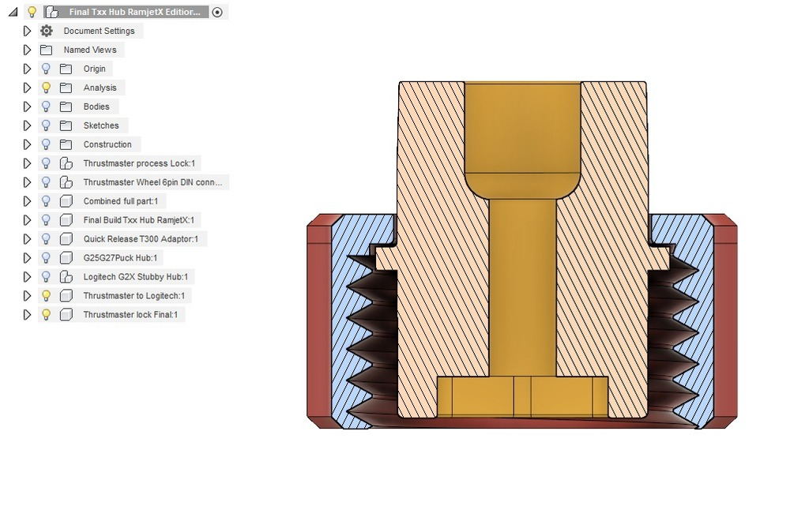Click the Origin folder icon
Viewport: 809px width, 532px height.
tap(66, 69)
